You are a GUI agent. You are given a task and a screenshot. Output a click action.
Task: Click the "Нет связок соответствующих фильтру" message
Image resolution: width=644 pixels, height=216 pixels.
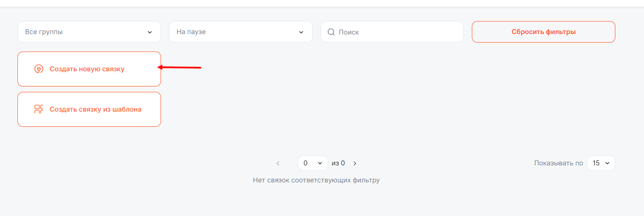pyautogui.click(x=316, y=180)
